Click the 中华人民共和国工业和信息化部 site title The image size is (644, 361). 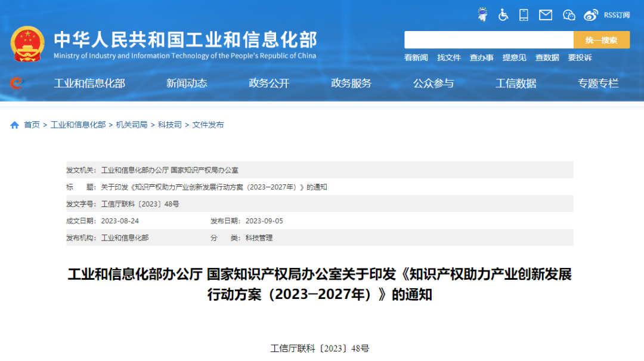(x=185, y=39)
